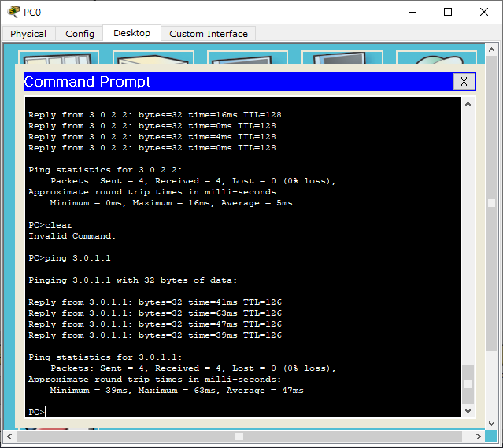Click 'Ping statistics for 3.0.2.2:' line

pos(105,170)
